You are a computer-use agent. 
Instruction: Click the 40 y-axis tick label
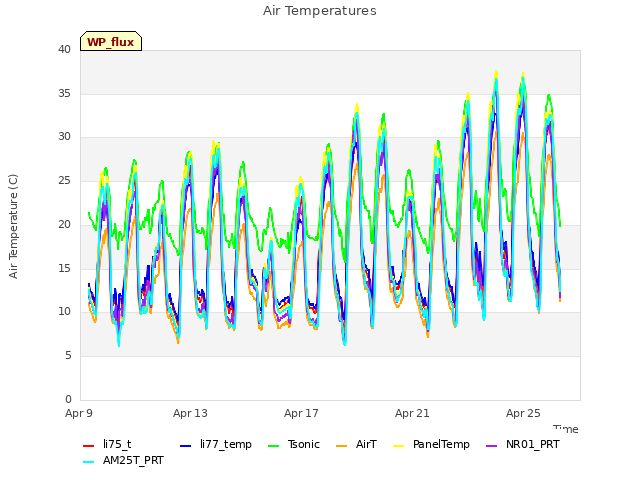click(64, 49)
